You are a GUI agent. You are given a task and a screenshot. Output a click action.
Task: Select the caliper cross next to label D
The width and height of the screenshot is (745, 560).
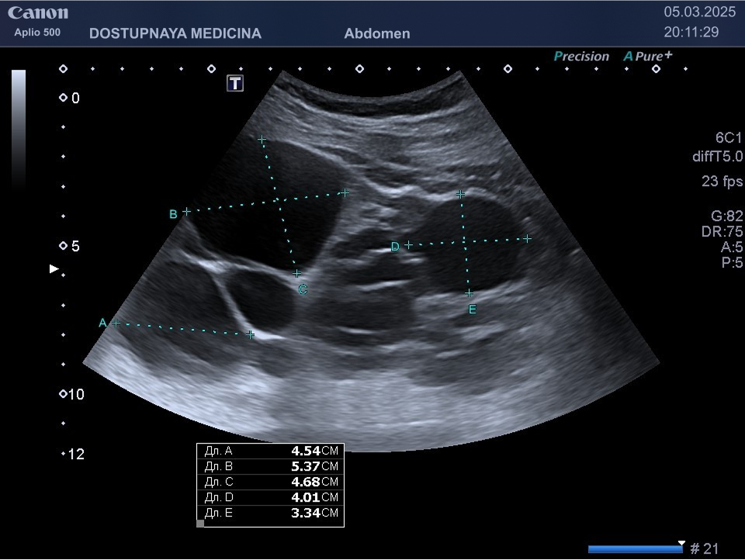[x=408, y=245]
